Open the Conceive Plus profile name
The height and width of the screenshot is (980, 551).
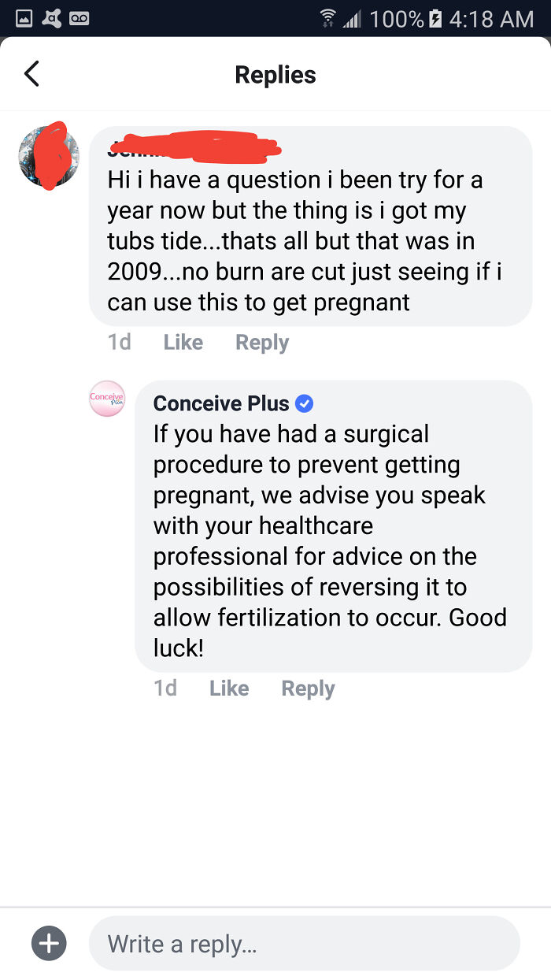[x=224, y=403]
